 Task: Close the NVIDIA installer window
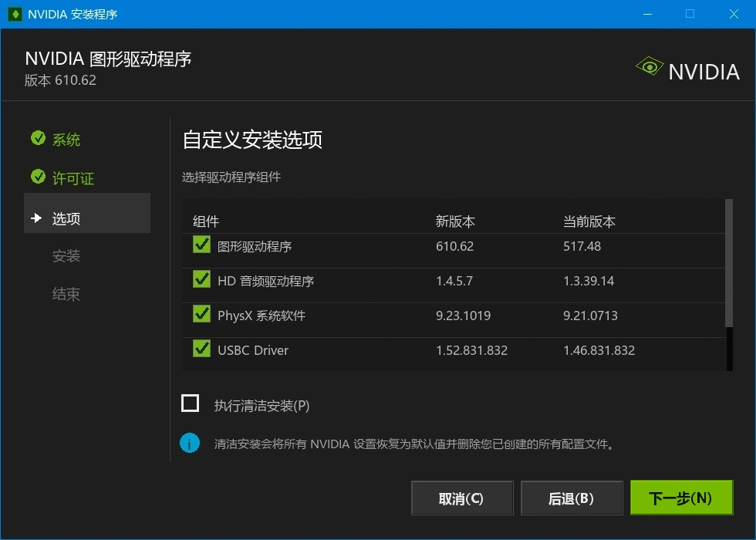coord(734,14)
